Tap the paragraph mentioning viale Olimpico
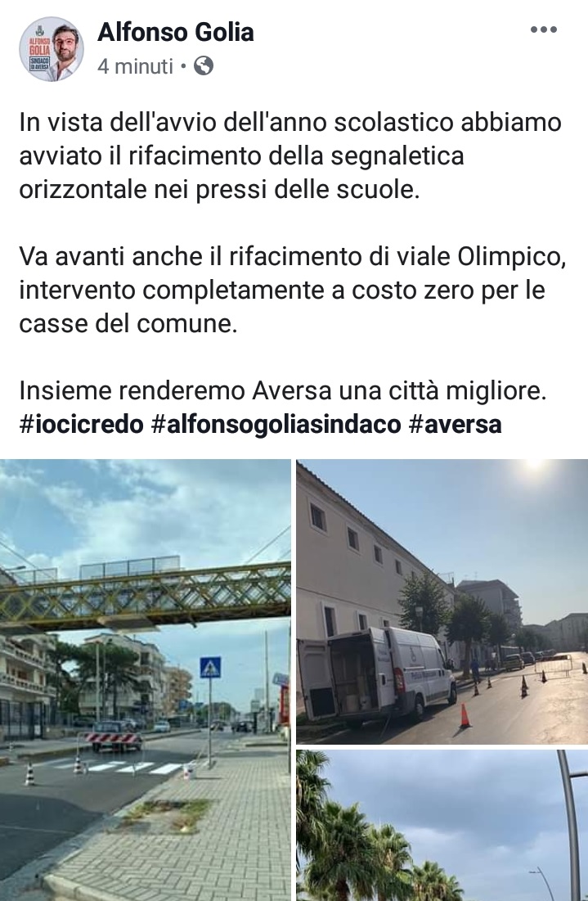 coord(293,291)
